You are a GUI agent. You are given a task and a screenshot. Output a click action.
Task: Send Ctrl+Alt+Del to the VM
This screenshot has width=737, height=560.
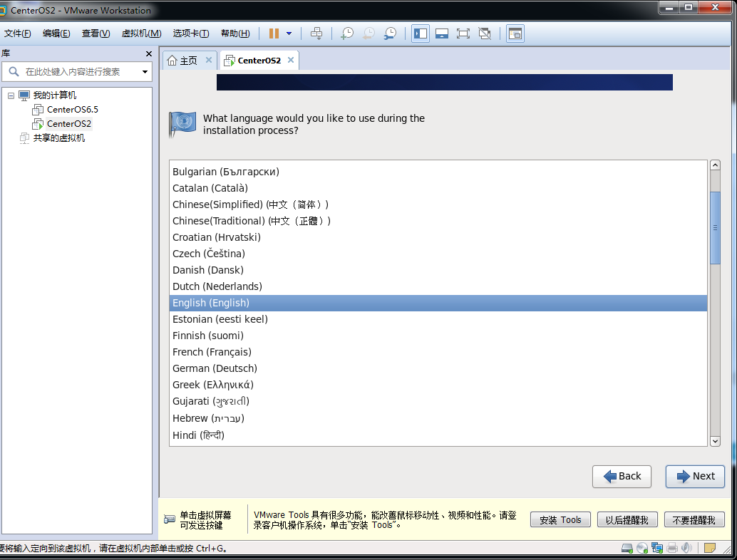pyautogui.click(x=316, y=33)
